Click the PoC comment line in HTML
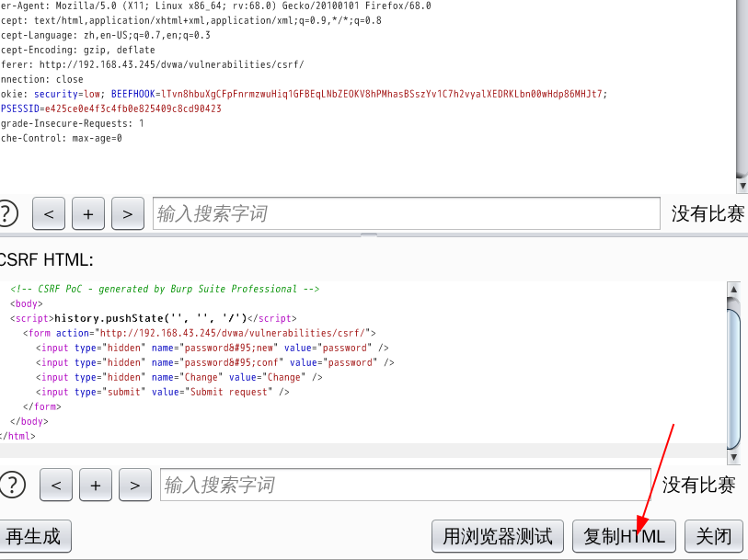 (165, 289)
